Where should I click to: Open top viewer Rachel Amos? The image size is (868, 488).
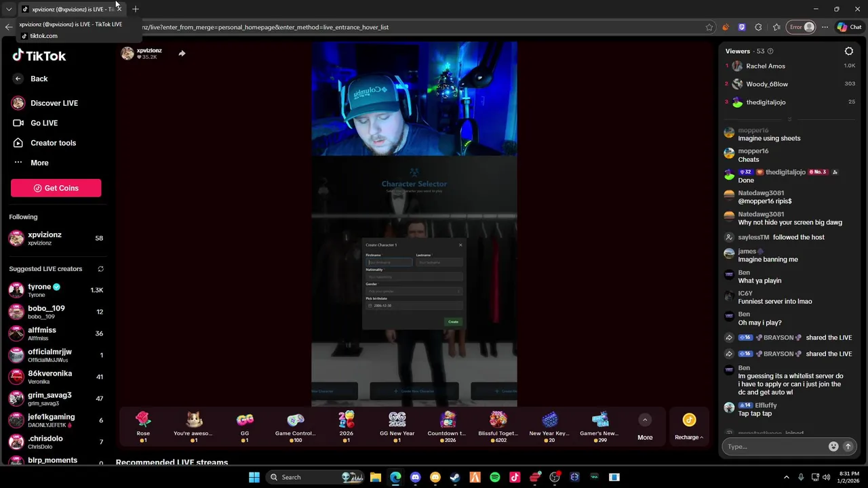click(x=790, y=66)
